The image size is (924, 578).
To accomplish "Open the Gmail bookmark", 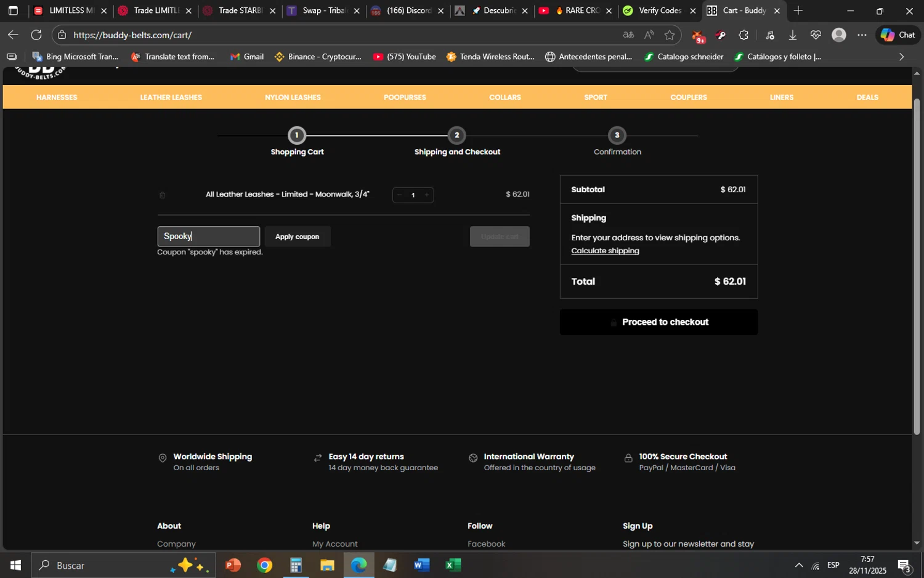I will pyautogui.click(x=247, y=57).
